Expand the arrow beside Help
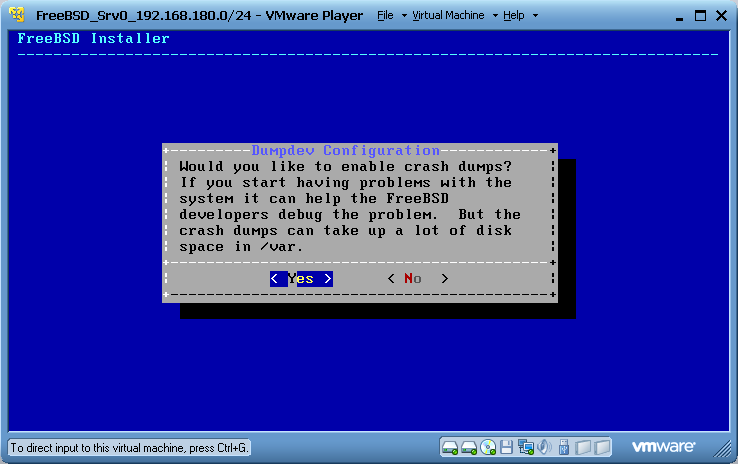Screen dimensions: 738x464 pyautogui.click(x=535, y=16)
